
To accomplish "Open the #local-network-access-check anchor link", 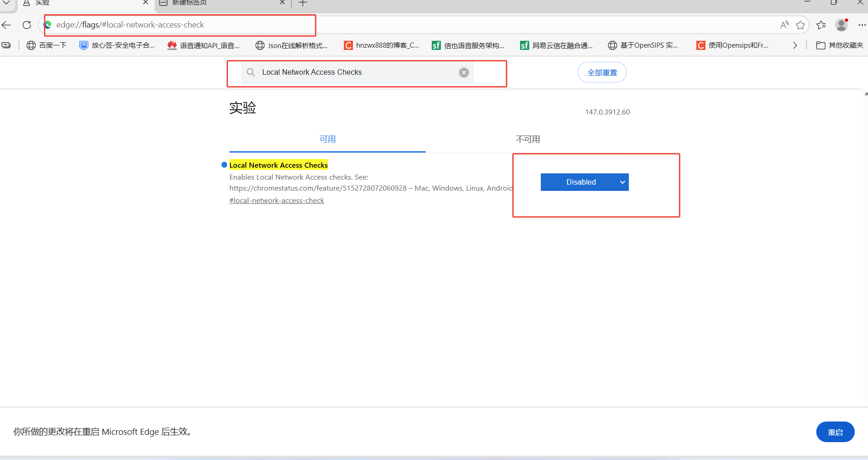I will pos(277,201).
